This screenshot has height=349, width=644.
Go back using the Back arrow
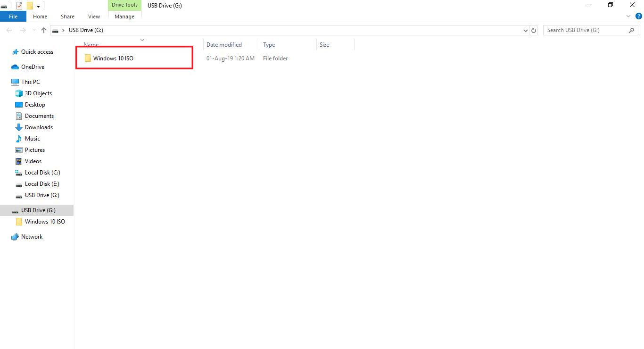pos(8,30)
